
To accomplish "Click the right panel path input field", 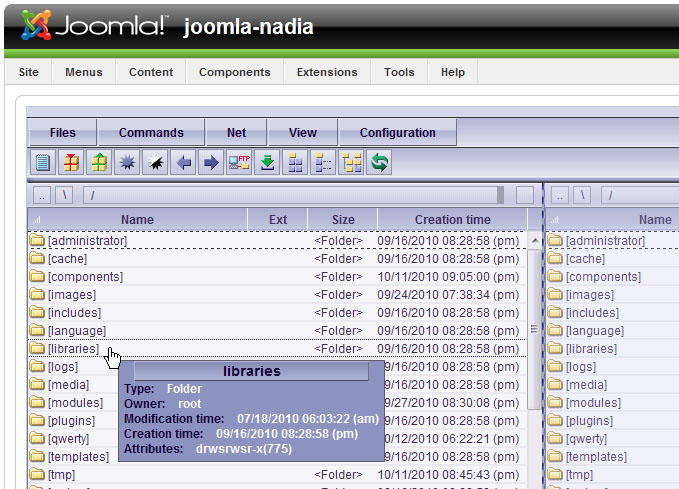I will pyautogui.click(x=640, y=196).
